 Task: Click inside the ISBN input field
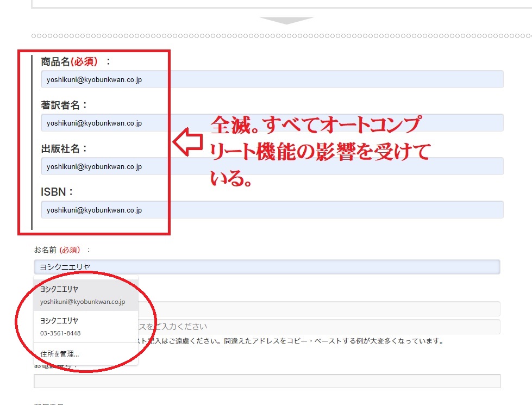pos(272,210)
